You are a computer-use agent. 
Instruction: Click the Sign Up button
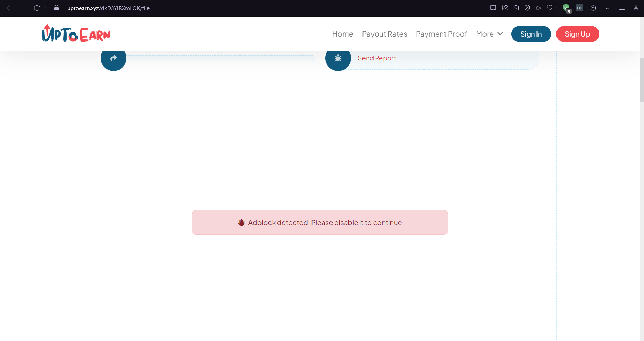tap(577, 34)
